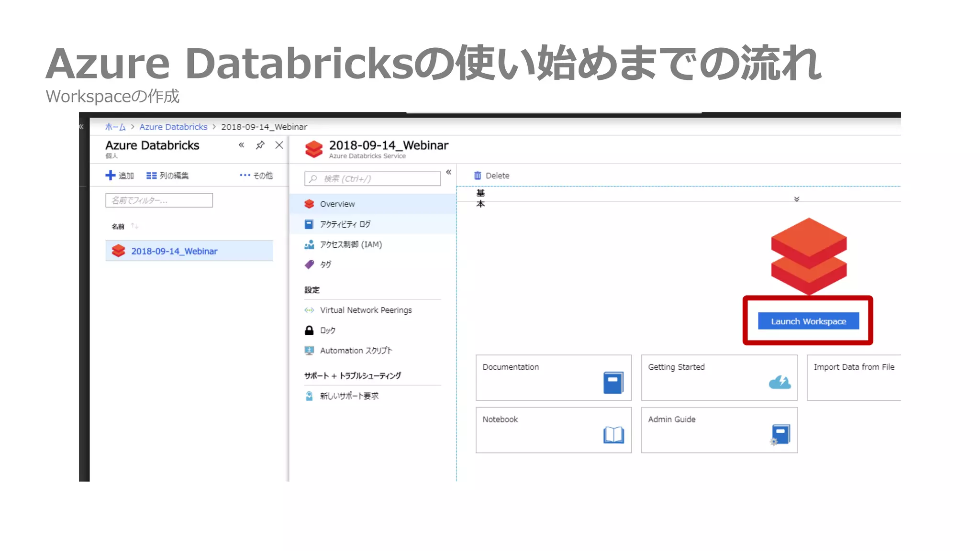The height and width of the screenshot is (551, 980).
Task: Click the Launch Workspace button
Action: point(808,321)
